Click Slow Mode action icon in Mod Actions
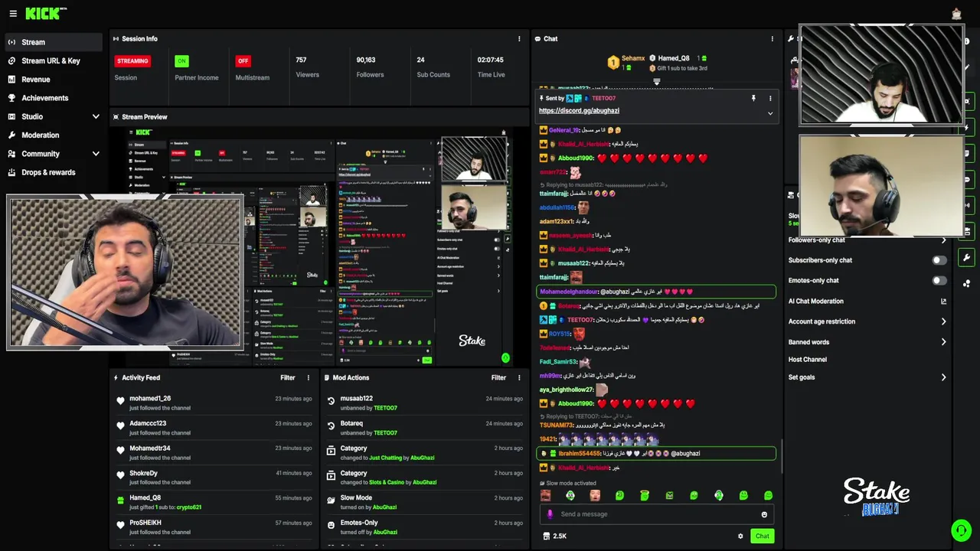This screenshot has width=980, height=551. point(331,500)
